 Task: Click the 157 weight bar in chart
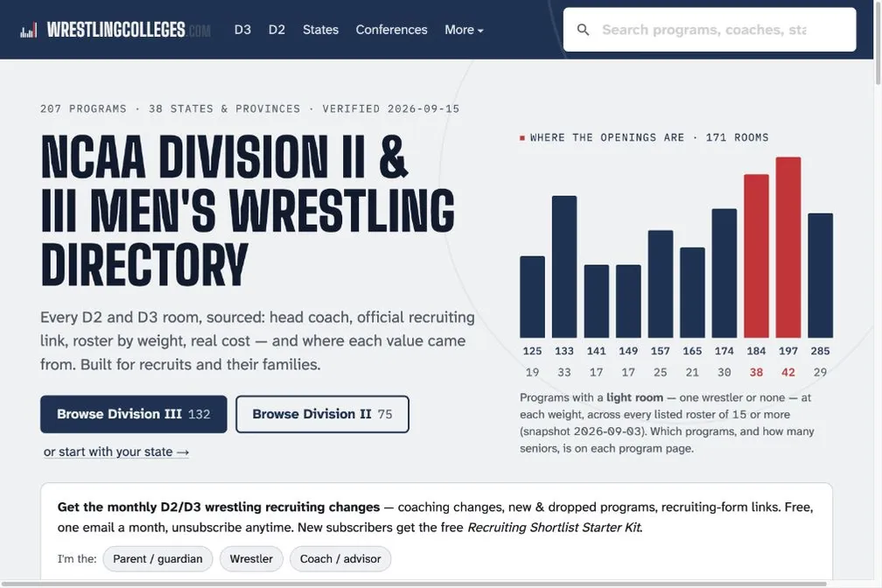click(661, 284)
